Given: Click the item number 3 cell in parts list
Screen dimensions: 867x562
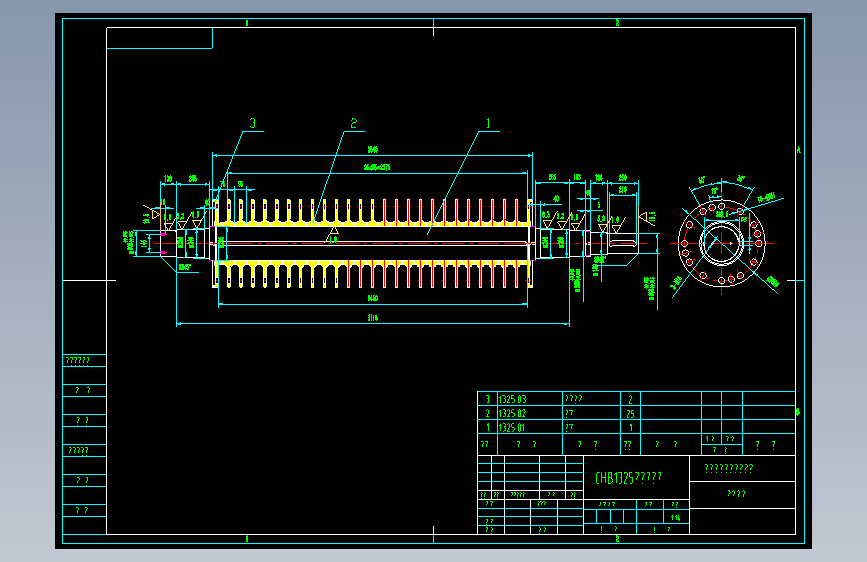Looking at the screenshot, I should (x=488, y=399).
